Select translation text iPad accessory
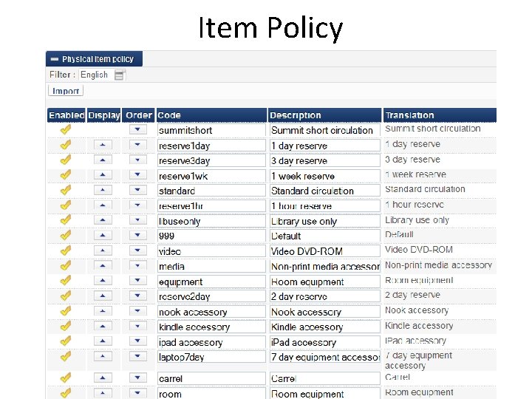 pyautogui.click(x=415, y=341)
